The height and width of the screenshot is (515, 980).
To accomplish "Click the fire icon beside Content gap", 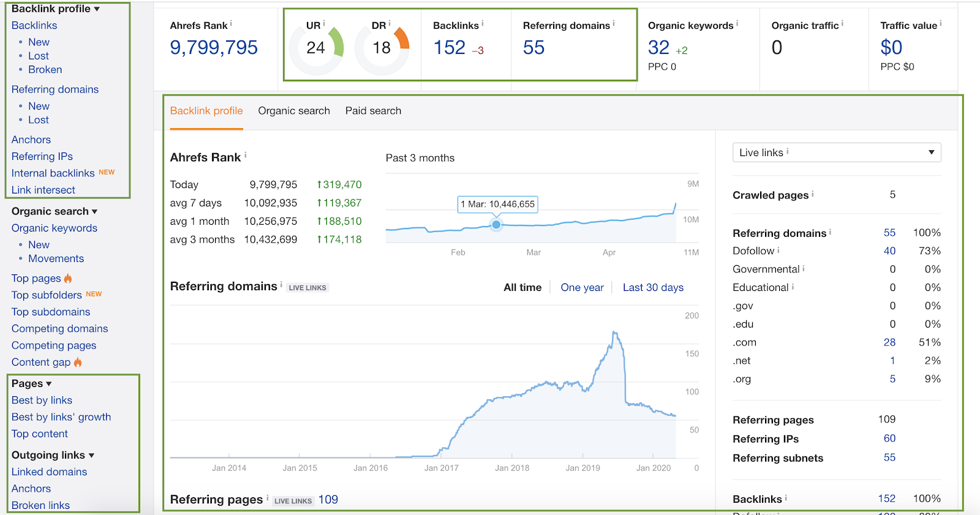I will click(x=78, y=363).
